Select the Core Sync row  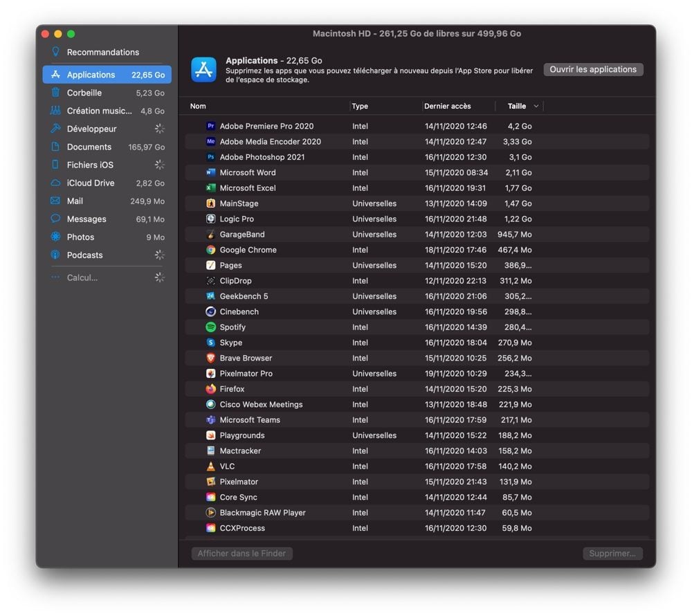417,498
